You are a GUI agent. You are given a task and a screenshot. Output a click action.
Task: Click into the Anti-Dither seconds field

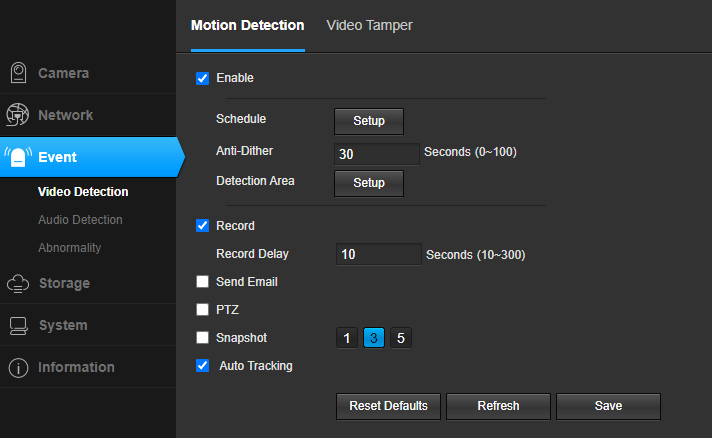[x=376, y=154]
